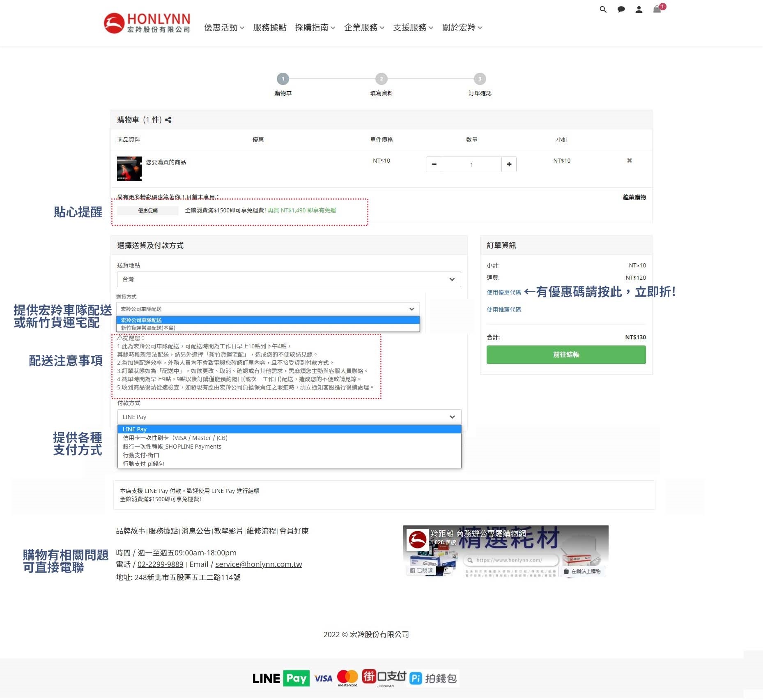Click the 繼續購物 link
Screen dimensions: 763x700
pos(634,197)
